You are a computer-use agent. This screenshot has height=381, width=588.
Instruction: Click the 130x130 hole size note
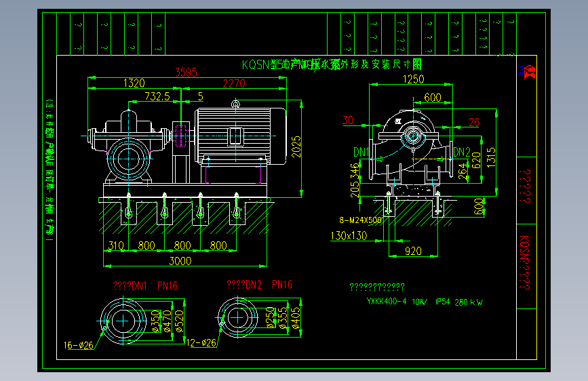(x=349, y=235)
